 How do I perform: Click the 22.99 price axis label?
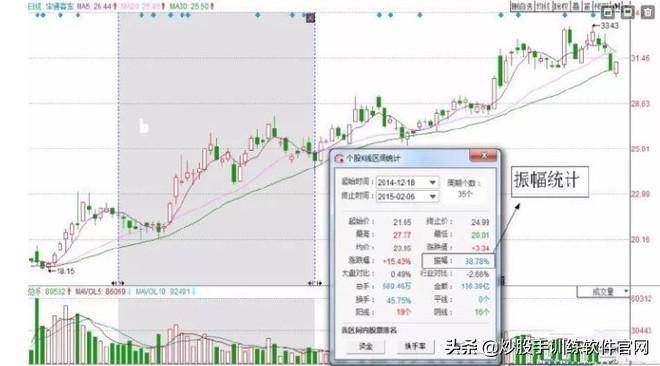tap(640, 194)
